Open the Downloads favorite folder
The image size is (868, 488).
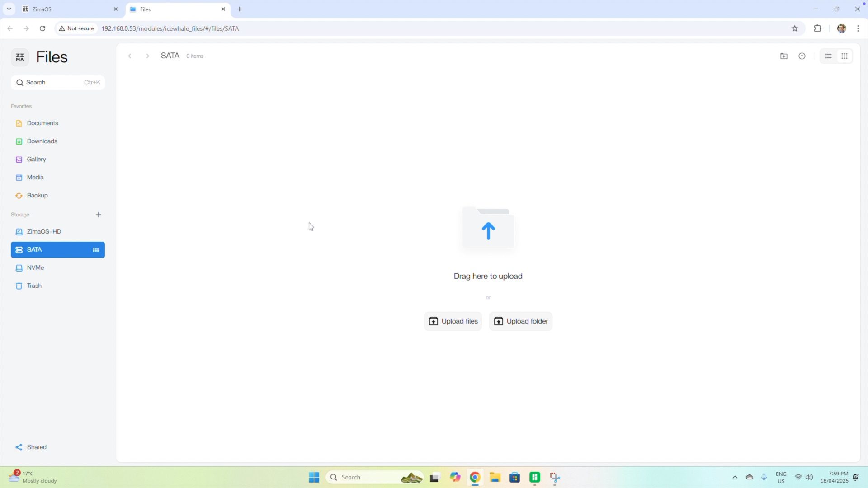pyautogui.click(x=42, y=141)
